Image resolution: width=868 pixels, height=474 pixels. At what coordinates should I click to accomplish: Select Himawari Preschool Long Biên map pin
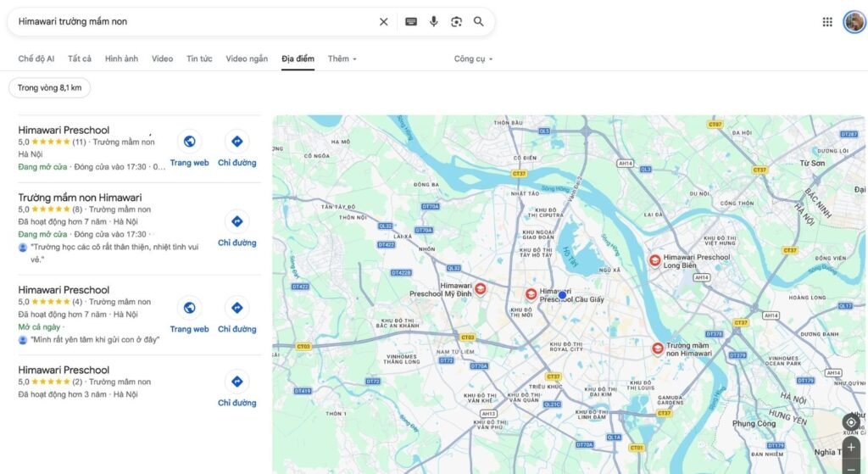click(655, 260)
